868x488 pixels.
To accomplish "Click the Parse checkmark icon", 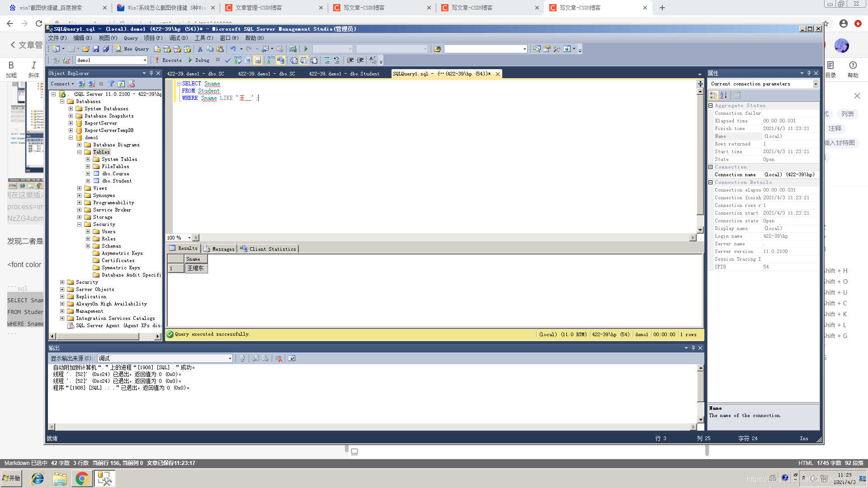I will pos(227,60).
